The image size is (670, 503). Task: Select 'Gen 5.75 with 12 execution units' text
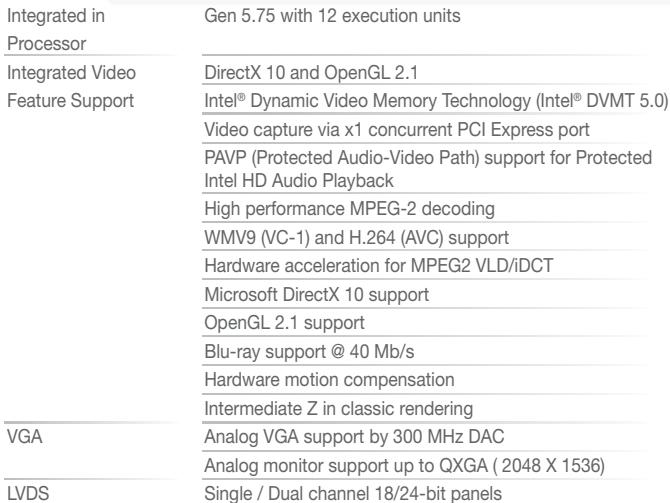(x=332, y=16)
